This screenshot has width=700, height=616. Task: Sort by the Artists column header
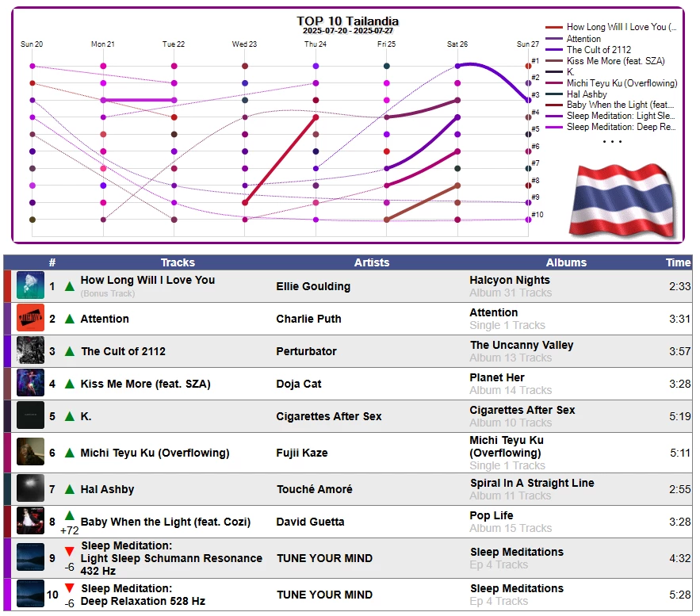point(372,262)
